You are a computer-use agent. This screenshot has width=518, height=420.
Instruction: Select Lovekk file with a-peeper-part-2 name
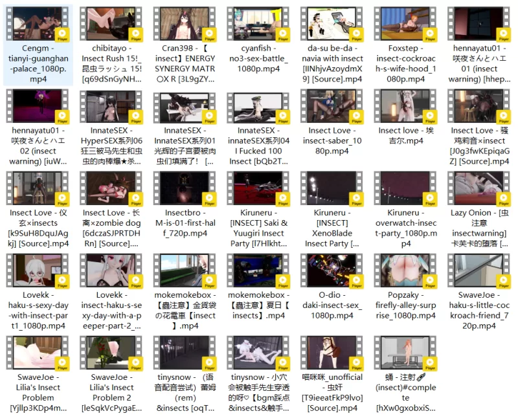(111, 292)
